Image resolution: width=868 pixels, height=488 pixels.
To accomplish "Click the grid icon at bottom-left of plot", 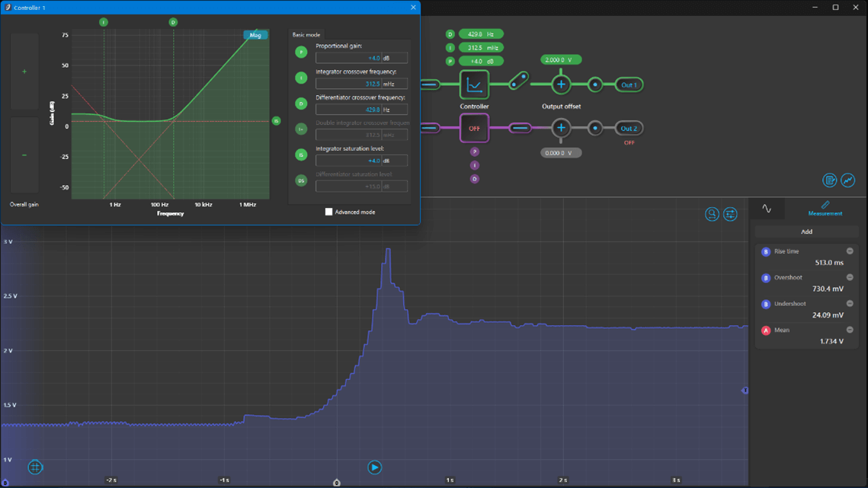I will coord(35,467).
